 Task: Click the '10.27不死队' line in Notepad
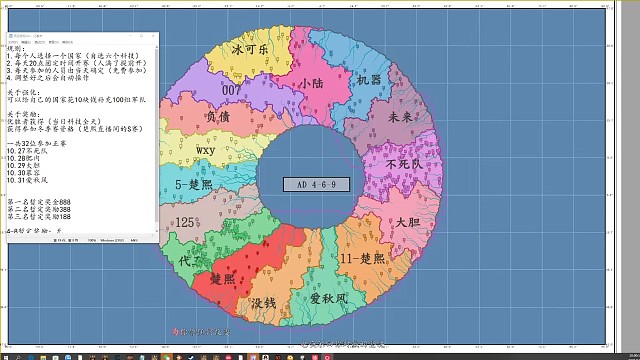(27, 151)
